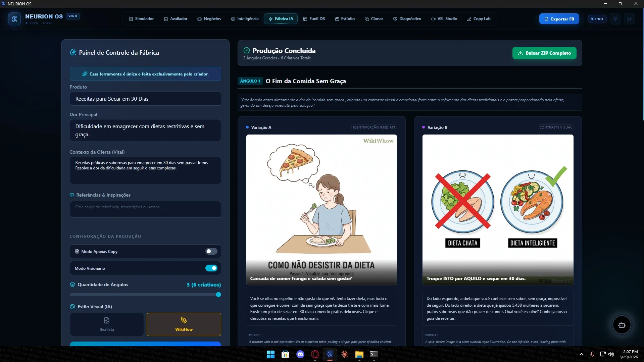The height and width of the screenshot is (362, 644).
Task: Open the Terminal from the taskbar
Action: tap(374, 354)
